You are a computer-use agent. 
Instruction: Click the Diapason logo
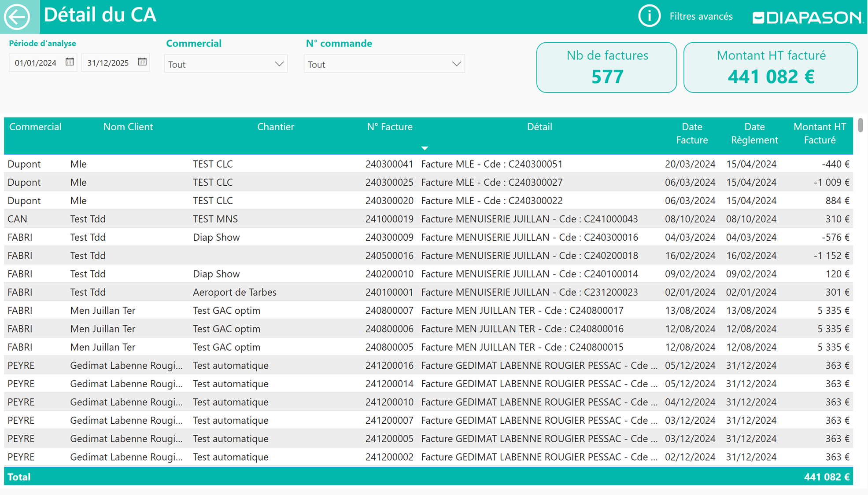[x=808, y=18]
